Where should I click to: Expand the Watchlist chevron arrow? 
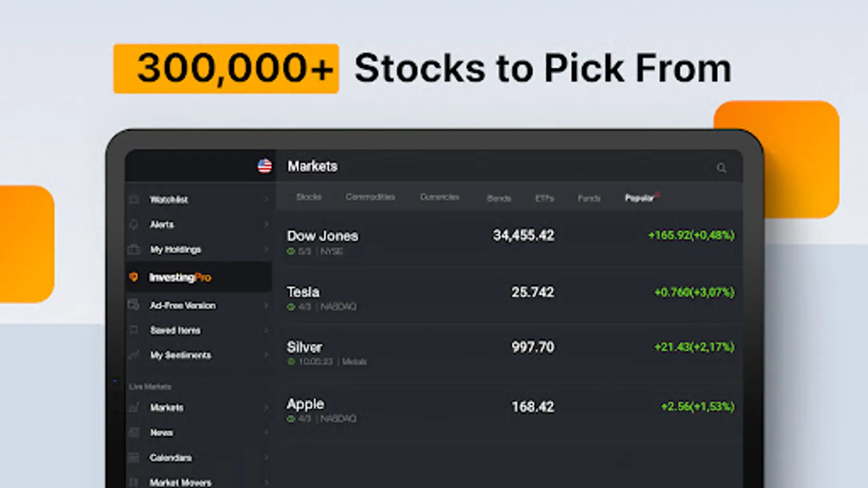tap(266, 200)
